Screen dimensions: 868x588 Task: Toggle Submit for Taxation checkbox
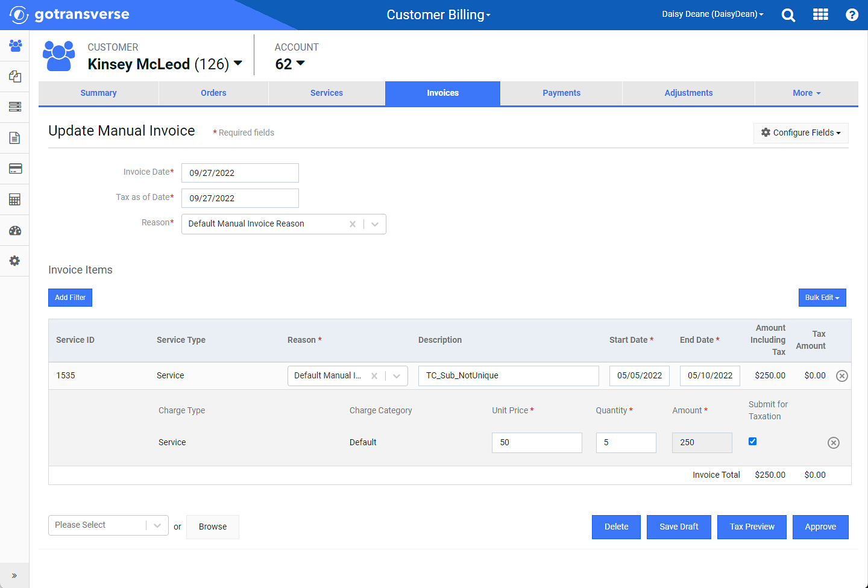(753, 442)
